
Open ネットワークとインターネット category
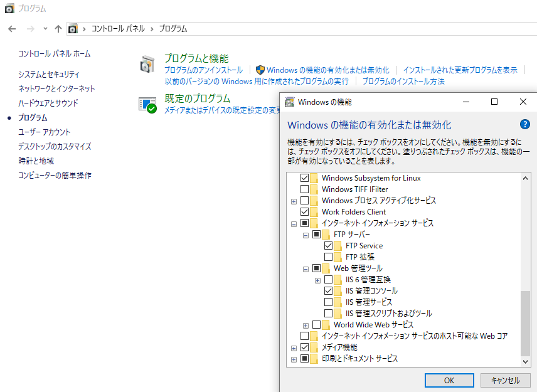(x=56, y=88)
